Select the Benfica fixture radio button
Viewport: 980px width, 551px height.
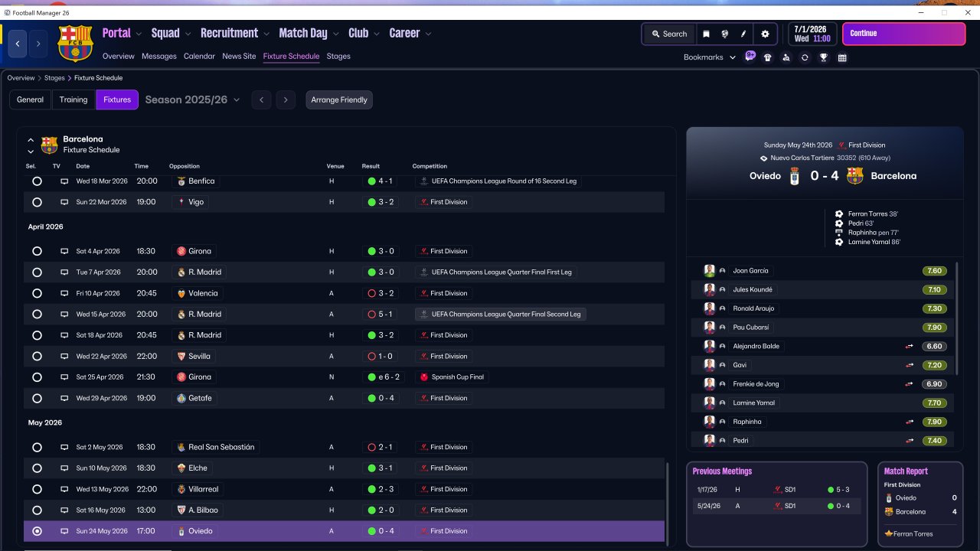pyautogui.click(x=37, y=181)
